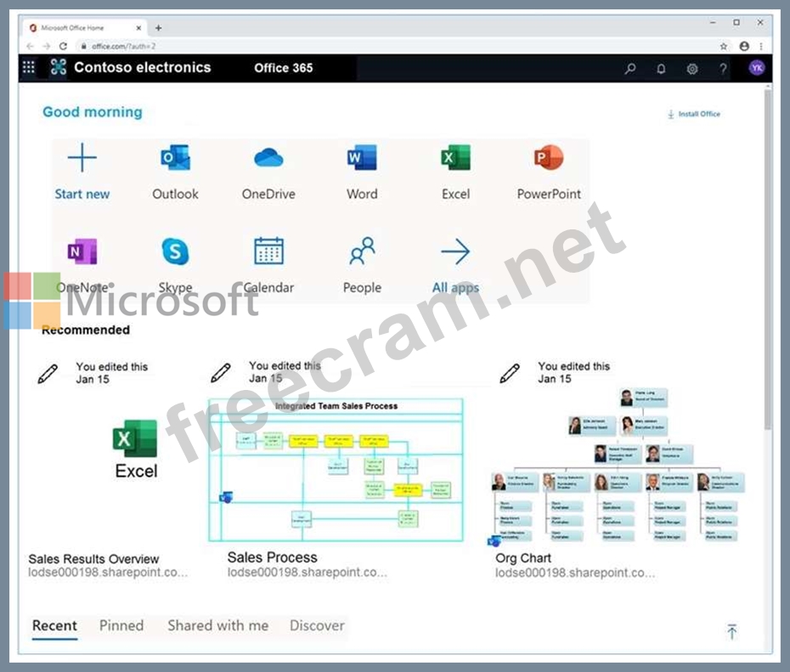Open a new browser tab
Screen dimensions: 790x672
point(158,28)
